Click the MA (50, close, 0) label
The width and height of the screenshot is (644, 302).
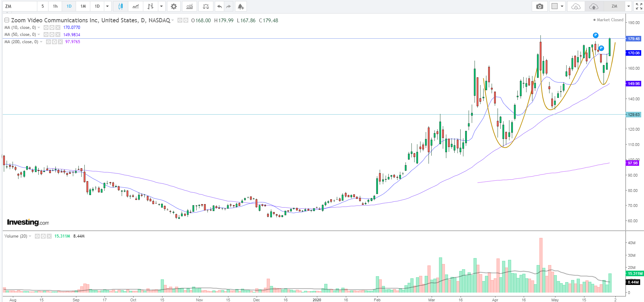pyautogui.click(x=20, y=34)
